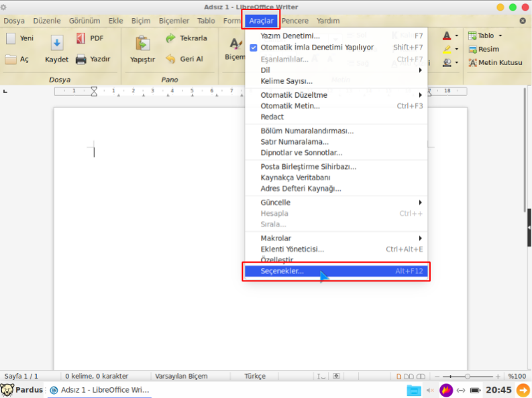Choose Posta Birleştirme Sihirbazı... entry
This screenshot has height=398, width=532.
(336, 167)
